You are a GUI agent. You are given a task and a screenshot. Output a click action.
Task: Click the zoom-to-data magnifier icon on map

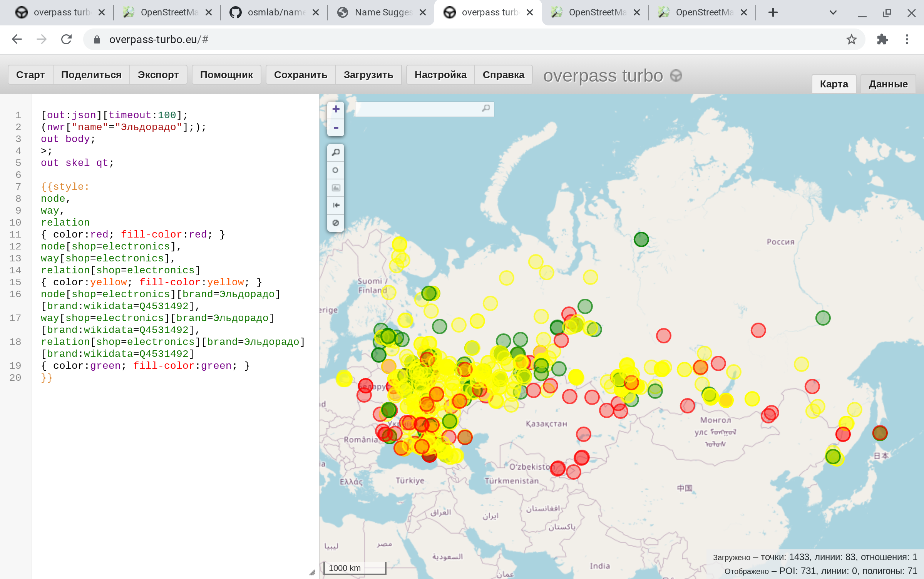pyautogui.click(x=336, y=152)
